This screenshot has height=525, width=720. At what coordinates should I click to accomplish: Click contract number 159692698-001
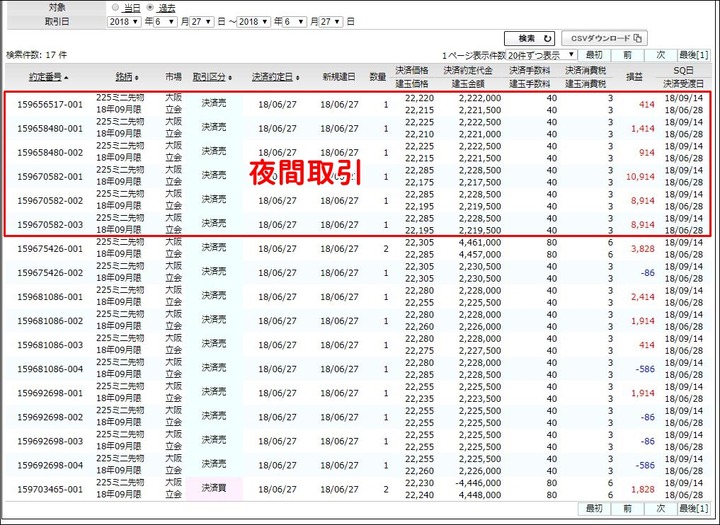click(50, 393)
